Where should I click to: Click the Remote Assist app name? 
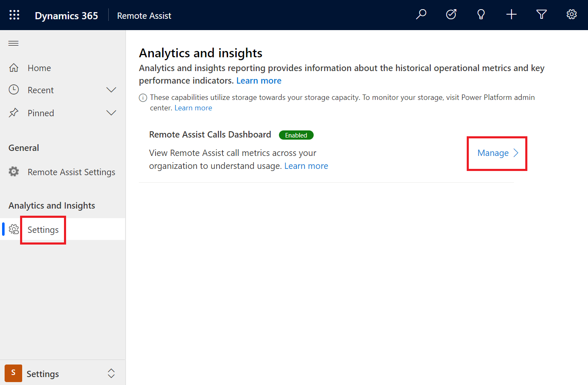point(144,16)
